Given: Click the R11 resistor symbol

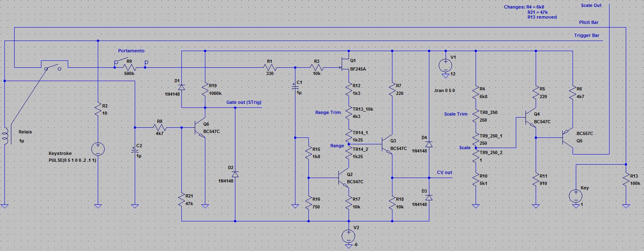Looking at the screenshot, I should (x=536, y=179).
